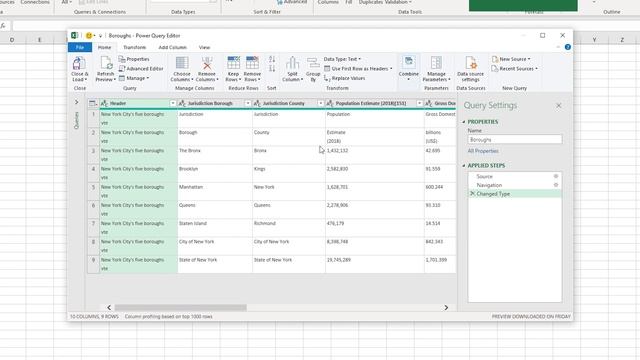Viewport: 640px width, 360px height.
Task: Click the scroll right arrow
Action: (x=446, y=307)
